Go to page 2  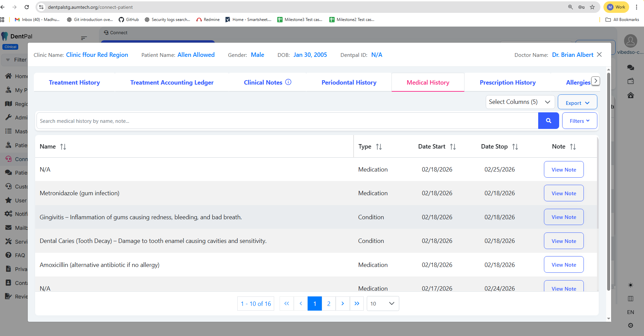pyautogui.click(x=329, y=304)
